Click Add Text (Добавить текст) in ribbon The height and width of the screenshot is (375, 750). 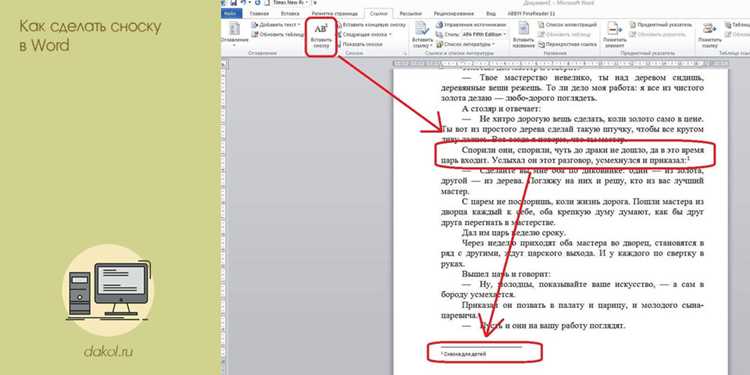(x=275, y=25)
